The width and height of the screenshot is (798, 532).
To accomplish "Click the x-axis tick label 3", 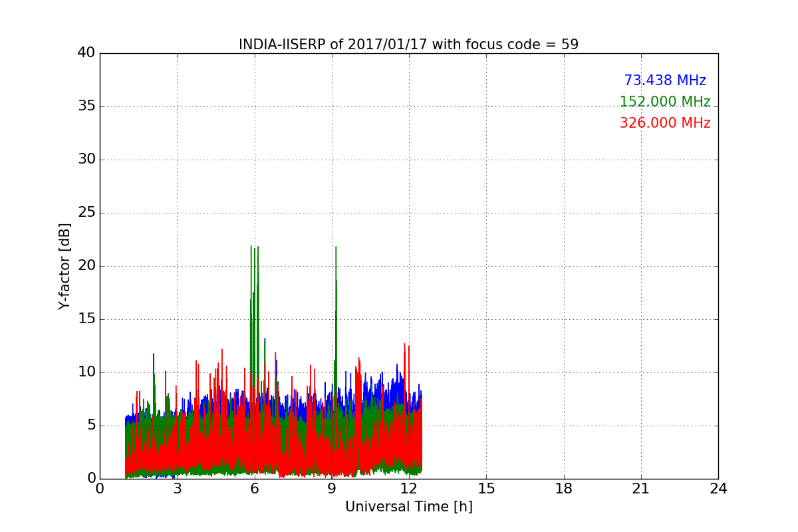I will click(x=177, y=489).
